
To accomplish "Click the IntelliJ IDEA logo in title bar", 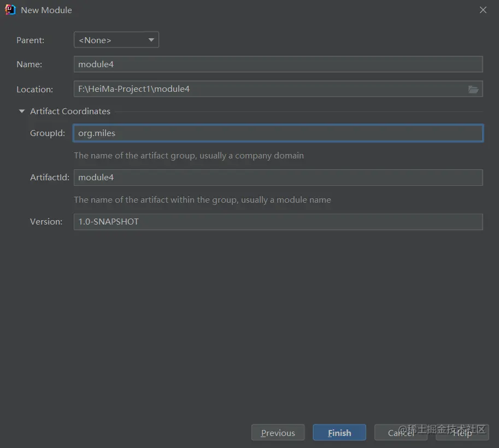I will [x=10, y=10].
